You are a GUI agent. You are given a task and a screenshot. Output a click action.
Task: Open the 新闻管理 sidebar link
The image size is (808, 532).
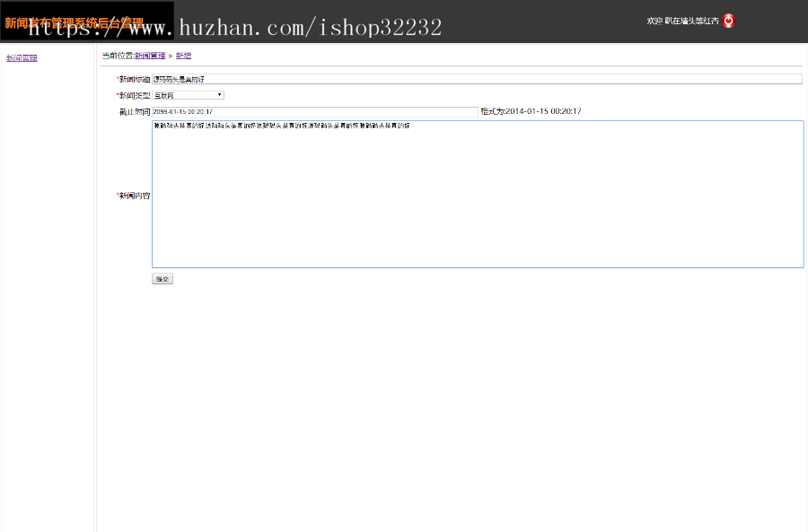[x=22, y=58]
